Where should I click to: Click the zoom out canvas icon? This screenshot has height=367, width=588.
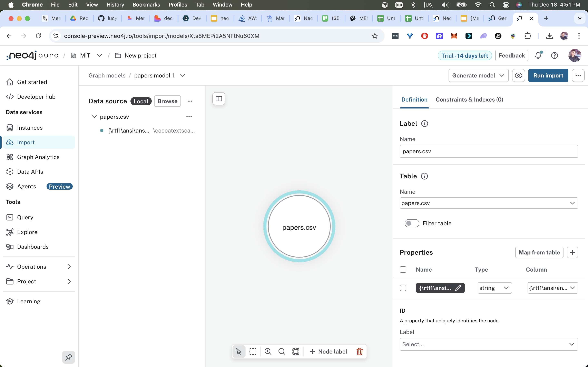[x=282, y=352]
